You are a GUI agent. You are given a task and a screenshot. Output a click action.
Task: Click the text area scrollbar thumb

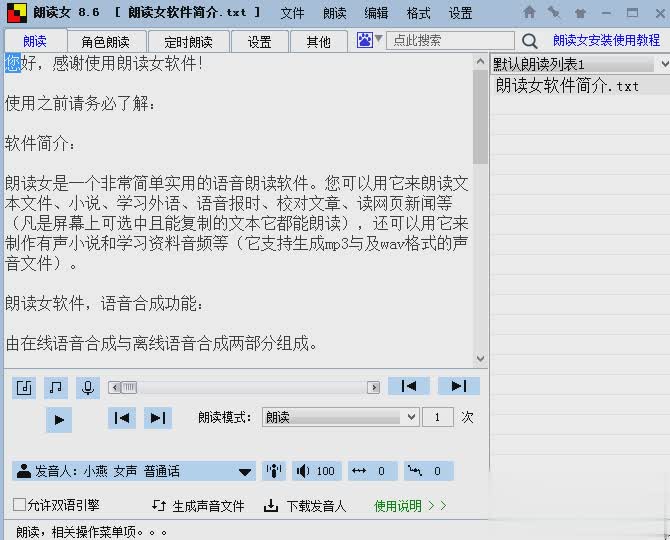pos(480,116)
